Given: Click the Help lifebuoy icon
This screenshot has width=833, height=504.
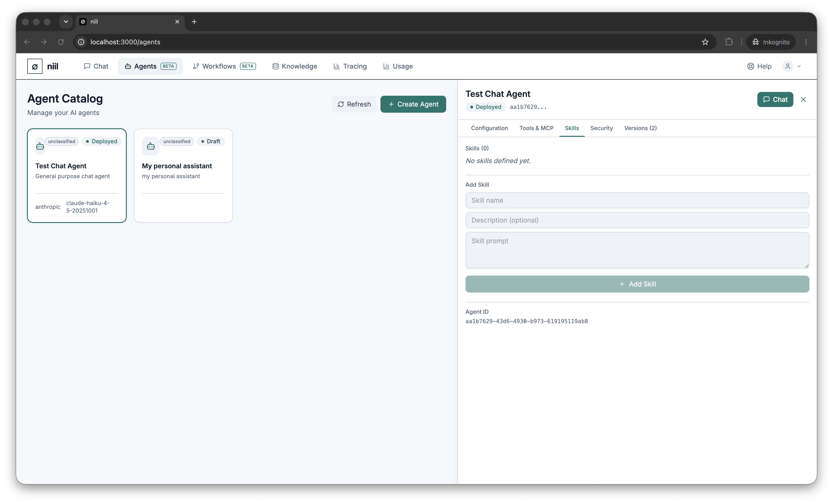Looking at the screenshot, I should coord(751,66).
